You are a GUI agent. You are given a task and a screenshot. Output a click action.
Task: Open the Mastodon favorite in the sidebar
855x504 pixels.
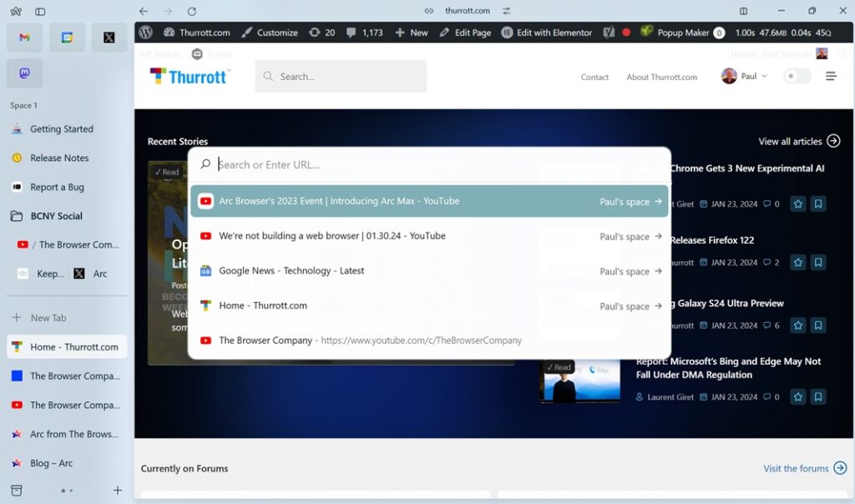[24, 73]
